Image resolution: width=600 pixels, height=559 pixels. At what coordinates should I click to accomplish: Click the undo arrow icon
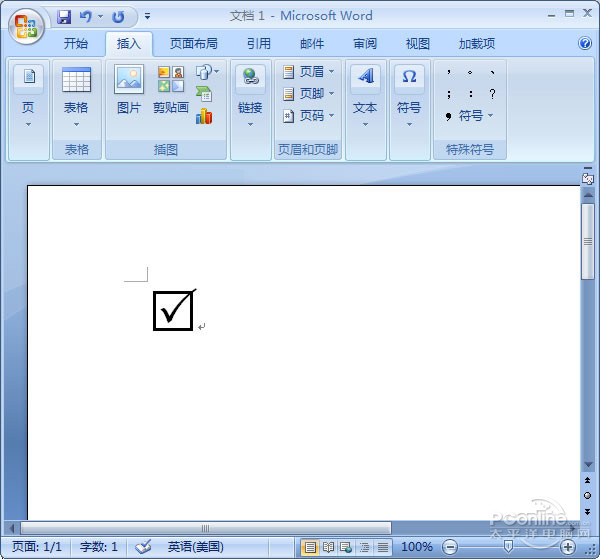(x=85, y=17)
